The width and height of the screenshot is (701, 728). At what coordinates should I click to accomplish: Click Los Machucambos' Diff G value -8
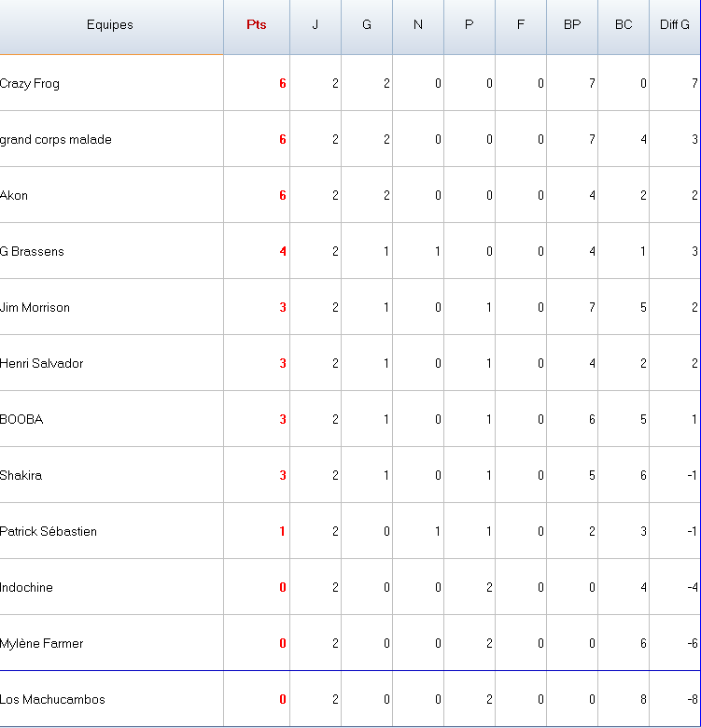click(x=693, y=700)
